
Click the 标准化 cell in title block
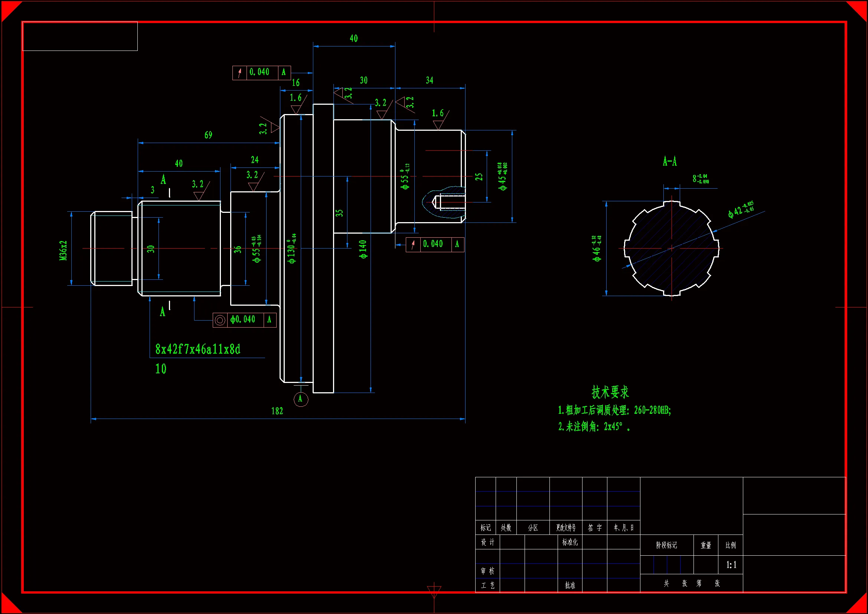570,542
